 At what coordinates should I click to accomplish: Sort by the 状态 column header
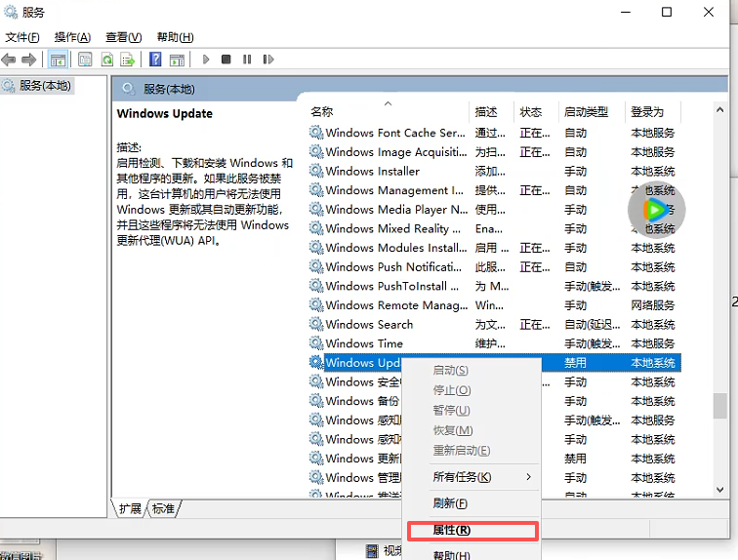point(536,111)
